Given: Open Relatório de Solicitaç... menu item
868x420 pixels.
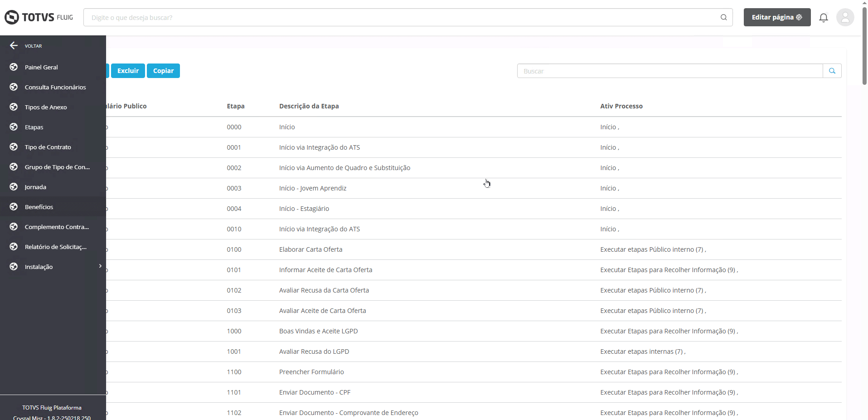Looking at the screenshot, I should click(x=53, y=247).
